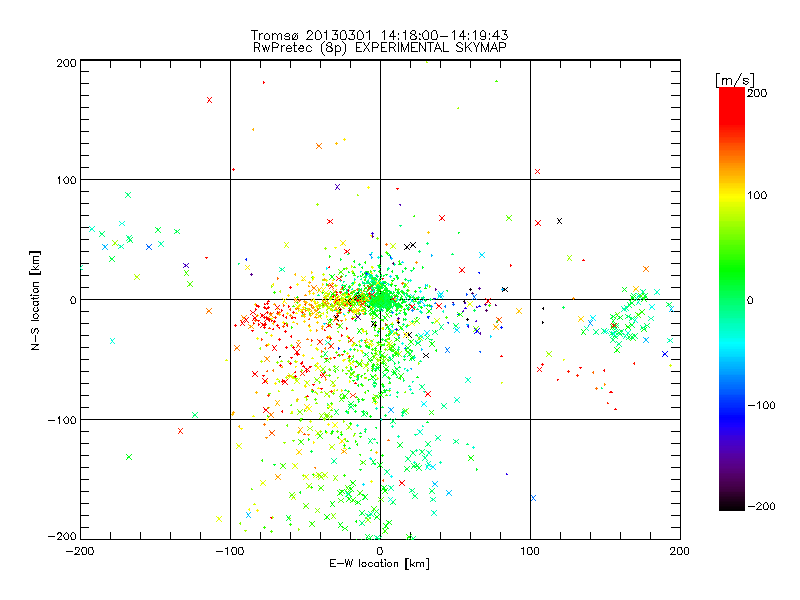
Task: Click the '100' tick on the E-W axis
Action: (x=530, y=551)
